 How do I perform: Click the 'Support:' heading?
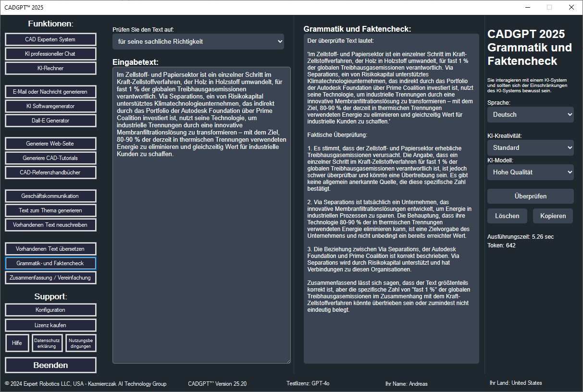[50, 296]
